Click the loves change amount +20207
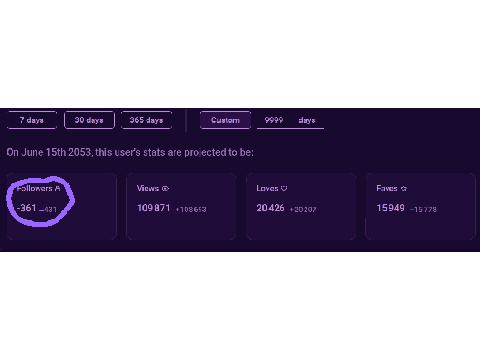Viewport: 480px width, 360px height. click(303, 209)
